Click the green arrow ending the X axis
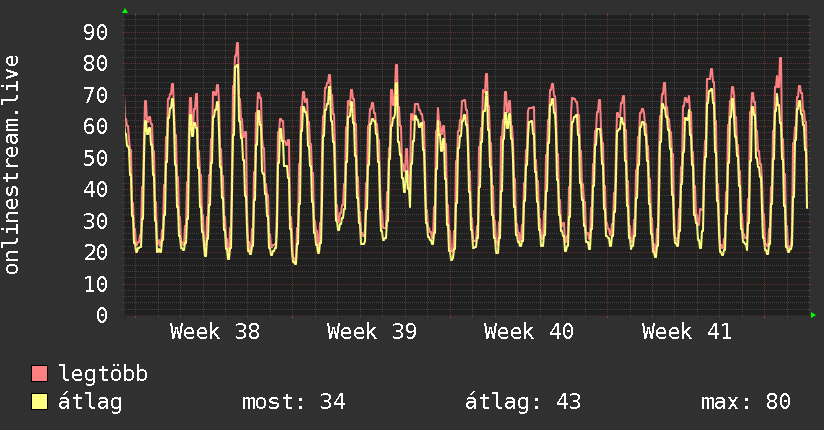Image resolution: width=824 pixels, height=430 pixels. tap(813, 315)
